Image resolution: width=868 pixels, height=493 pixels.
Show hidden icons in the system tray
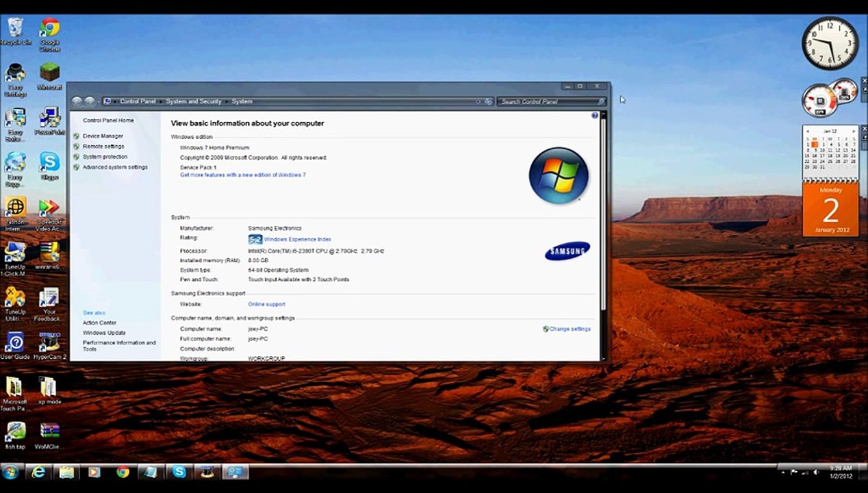[783, 472]
